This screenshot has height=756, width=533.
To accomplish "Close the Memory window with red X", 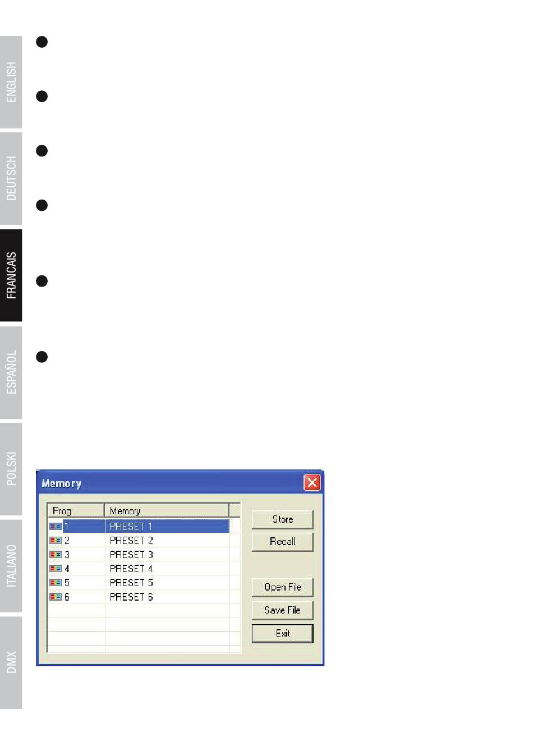I will 312,483.
